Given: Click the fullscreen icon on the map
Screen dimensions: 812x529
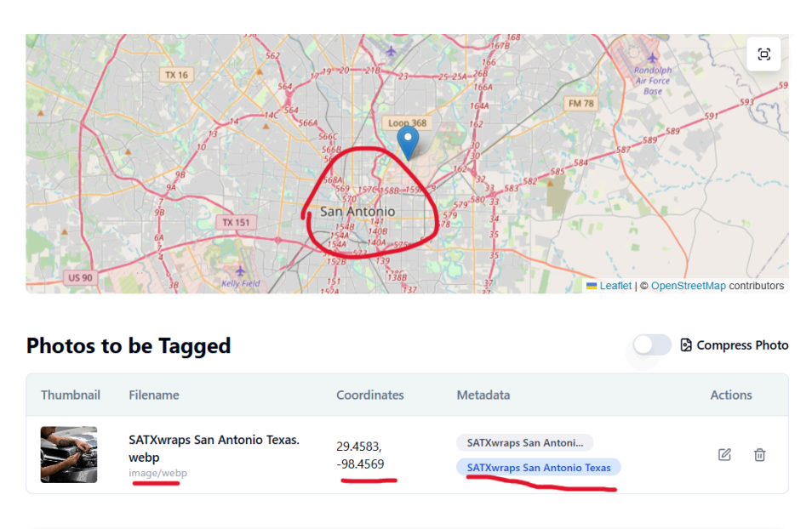Looking at the screenshot, I should point(763,54).
